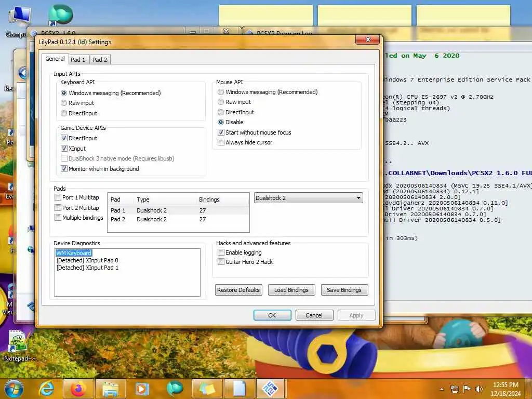Select Keyboard API DirectInput option

tap(79, 113)
